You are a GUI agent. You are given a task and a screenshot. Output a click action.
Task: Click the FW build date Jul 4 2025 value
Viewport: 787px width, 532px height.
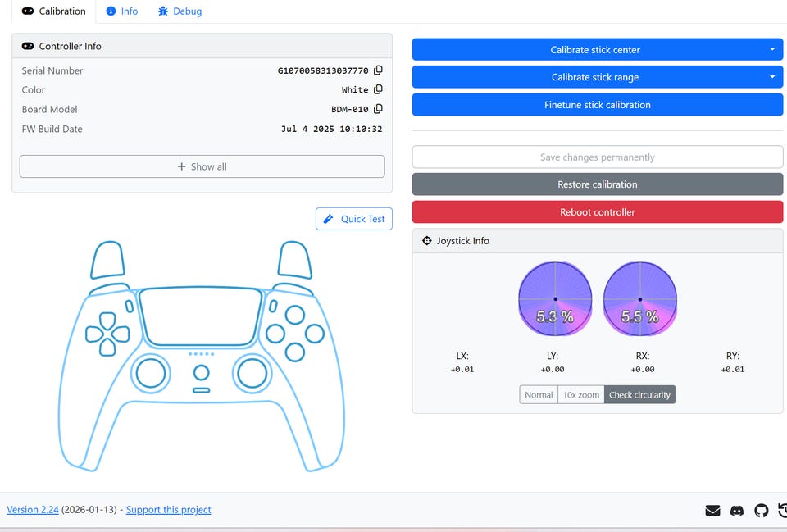[x=331, y=129]
